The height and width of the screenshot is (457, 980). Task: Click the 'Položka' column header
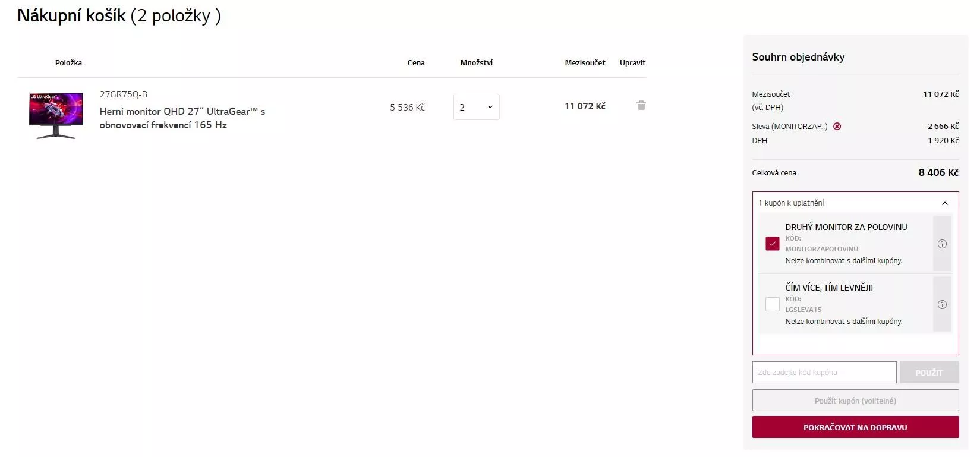click(x=68, y=62)
